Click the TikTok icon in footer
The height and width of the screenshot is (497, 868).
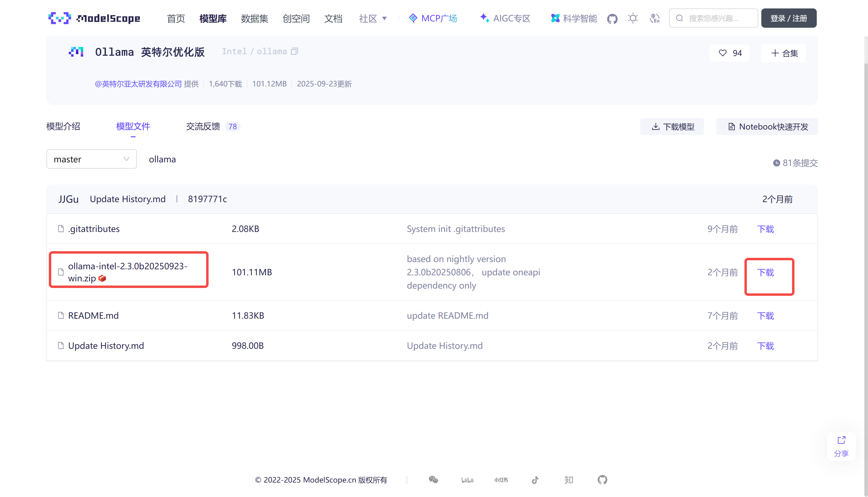coord(535,480)
